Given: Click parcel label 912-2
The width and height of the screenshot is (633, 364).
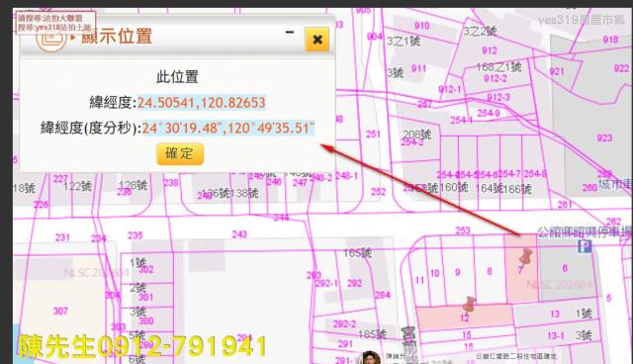Looking at the screenshot, I should [x=495, y=78].
